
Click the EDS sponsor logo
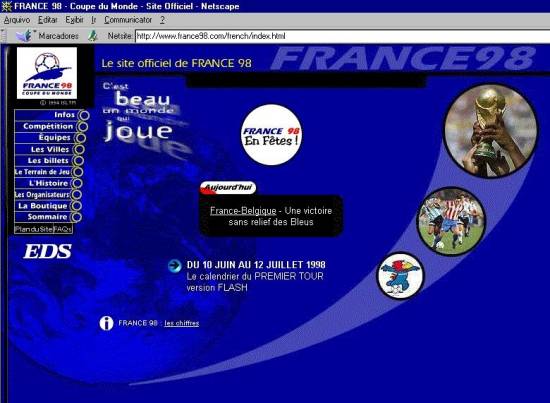[x=48, y=251]
